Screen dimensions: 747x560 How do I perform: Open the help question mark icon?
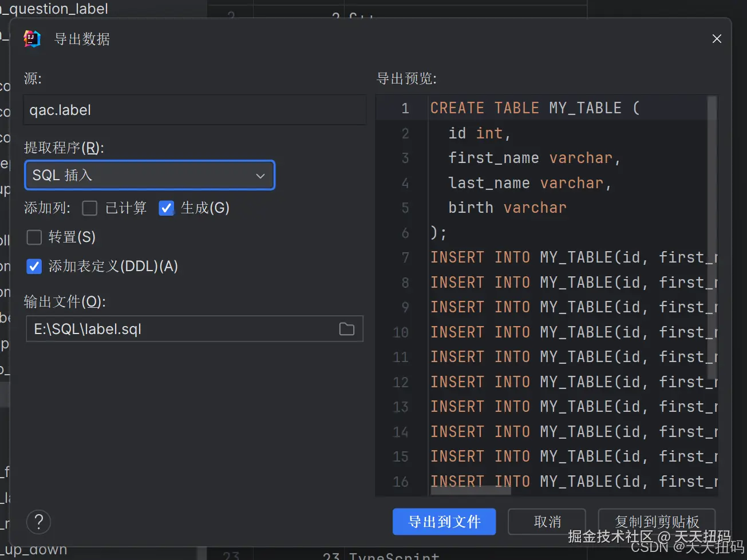click(39, 522)
